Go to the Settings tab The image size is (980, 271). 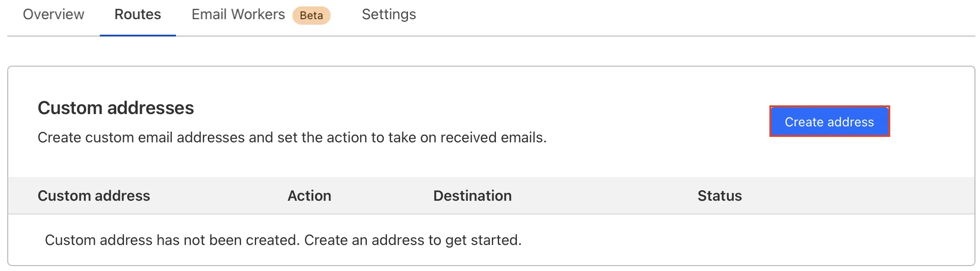click(389, 15)
